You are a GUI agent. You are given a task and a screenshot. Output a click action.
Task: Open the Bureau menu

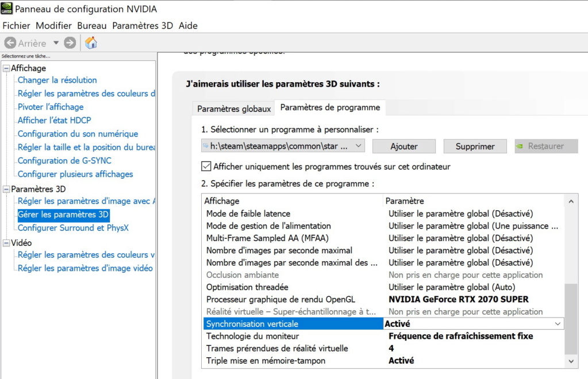click(92, 26)
